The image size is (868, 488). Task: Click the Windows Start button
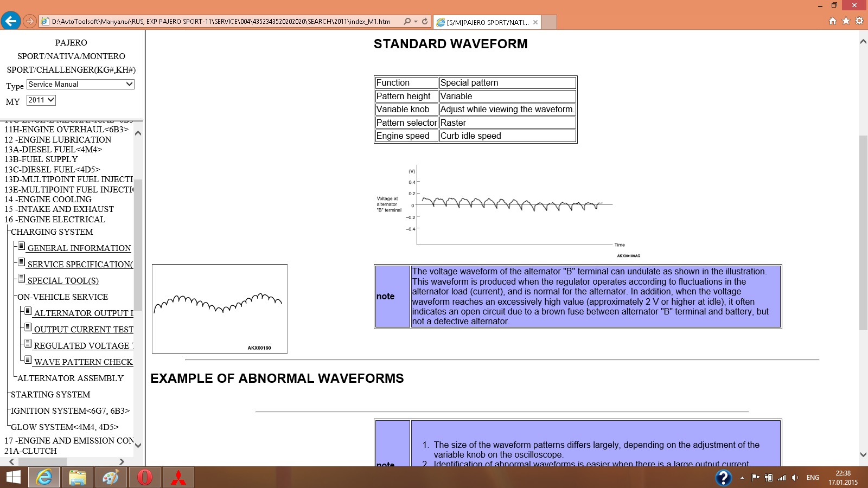point(13,478)
